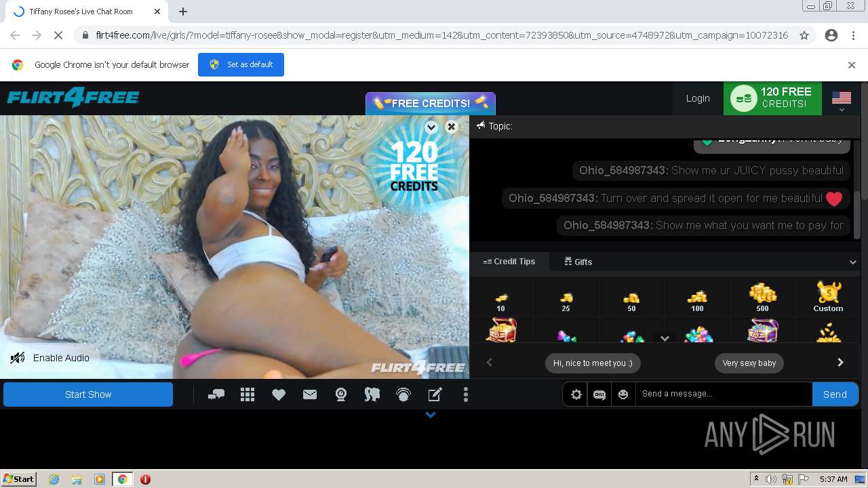Click the FREE CREDITS! banner

431,103
